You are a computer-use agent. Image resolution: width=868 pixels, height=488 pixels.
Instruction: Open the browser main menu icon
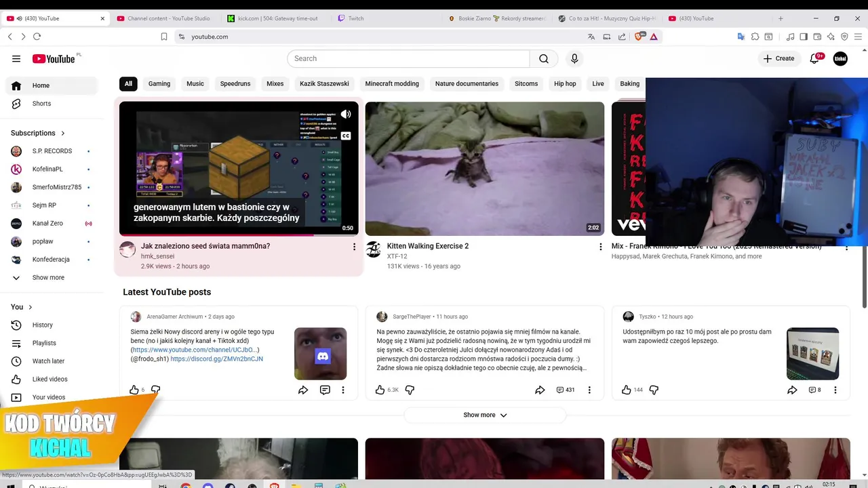pyautogui.click(x=858, y=37)
